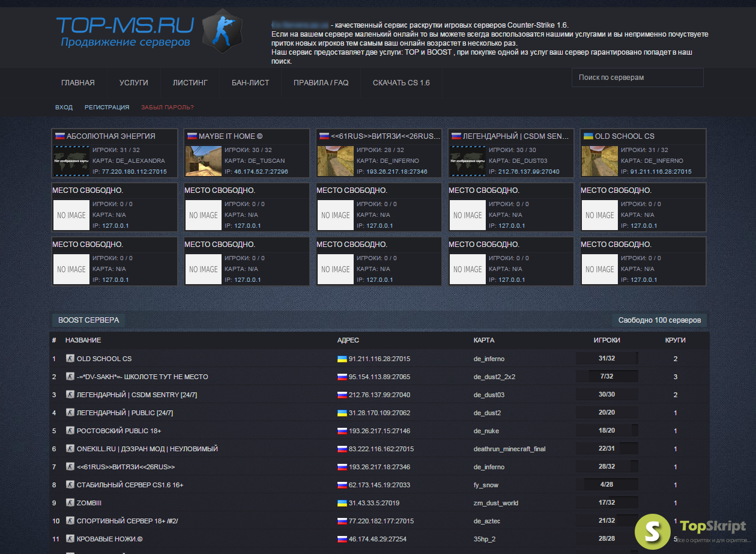Click map name deathrun_minecraft_final
This screenshot has height=554, width=756.
[x=510, y=449]
